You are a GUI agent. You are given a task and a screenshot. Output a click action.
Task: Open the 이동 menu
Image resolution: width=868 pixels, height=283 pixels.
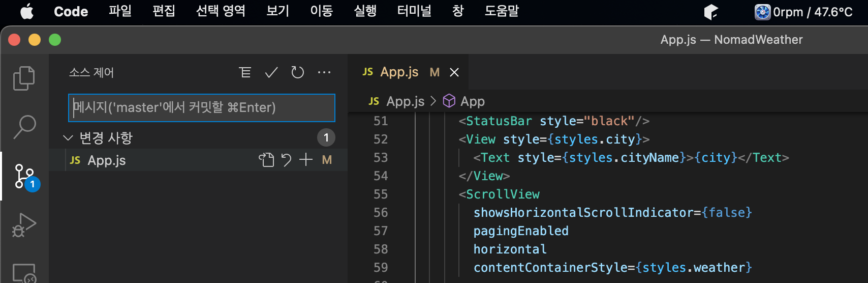pos(322,11)
